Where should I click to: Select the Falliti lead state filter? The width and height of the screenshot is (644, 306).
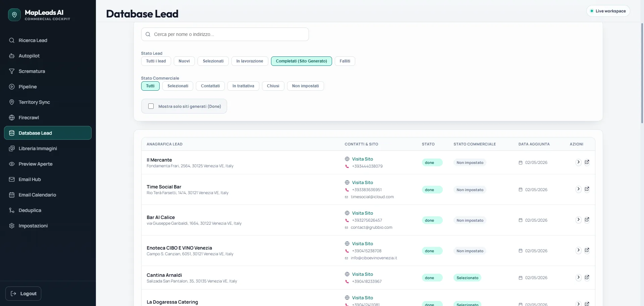pyautogui.click(x=345, y=61)
